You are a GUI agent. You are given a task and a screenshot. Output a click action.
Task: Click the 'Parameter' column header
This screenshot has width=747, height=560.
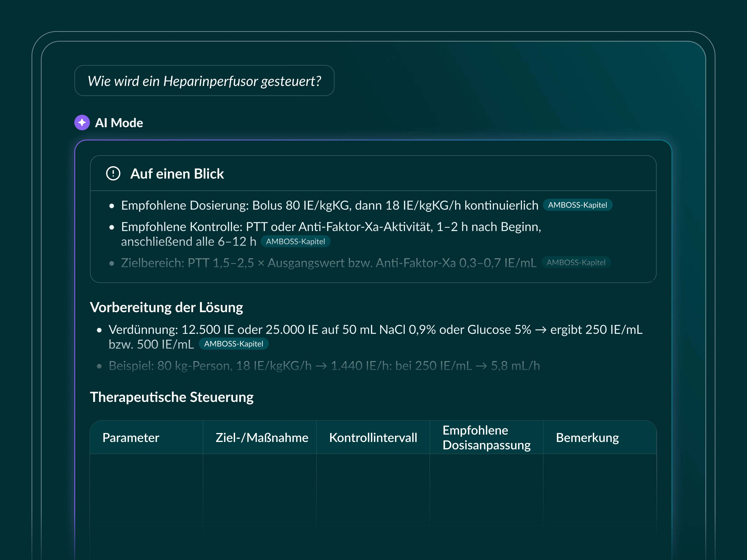[146, 437]
